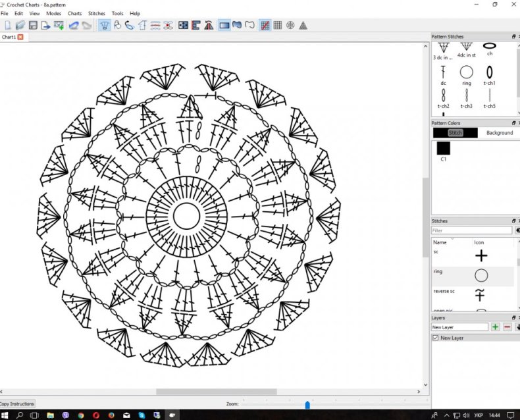
Task: Click the New document toolbar icon
Action: click(x=8, y=25)
